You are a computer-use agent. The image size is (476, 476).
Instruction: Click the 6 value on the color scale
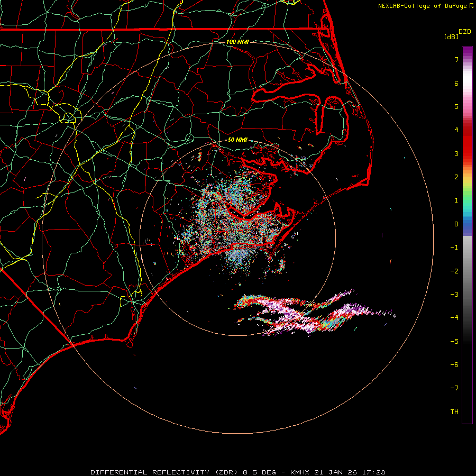click(x=456, y=83)
